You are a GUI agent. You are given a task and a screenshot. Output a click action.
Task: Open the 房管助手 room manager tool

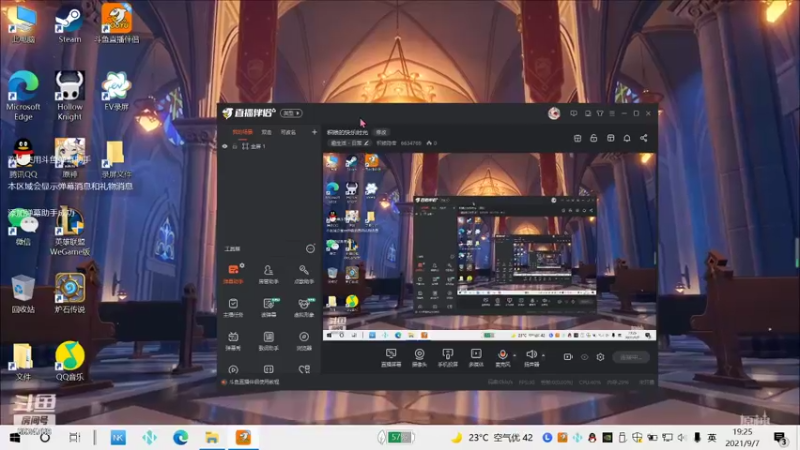268,273
